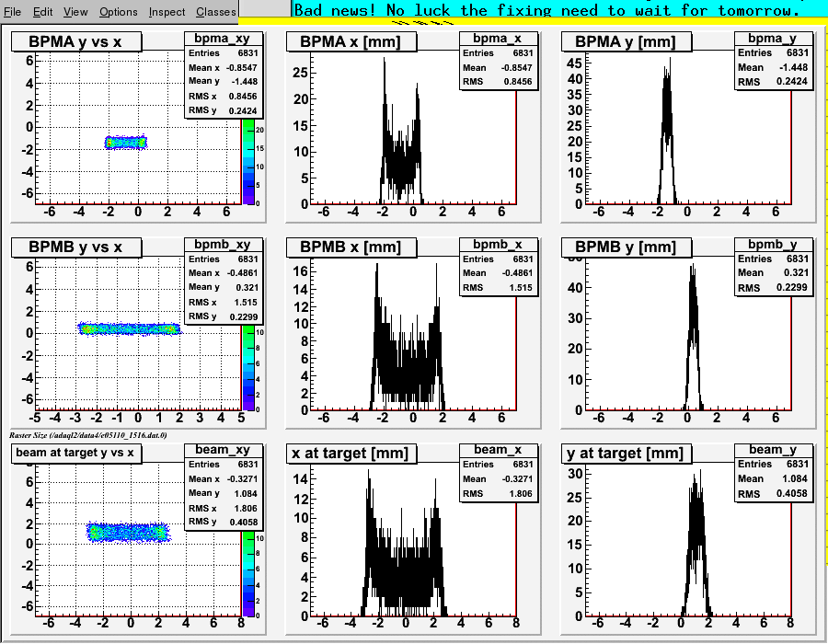
Task: Click 'RMS y 0.2424' in bpma_xy stats
Action: (x=223, y=110)
